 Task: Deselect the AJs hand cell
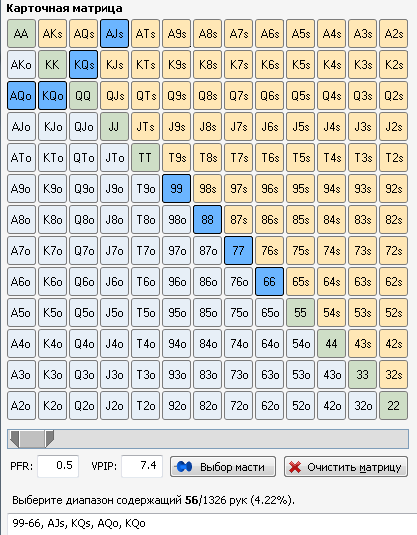(114, 33)
